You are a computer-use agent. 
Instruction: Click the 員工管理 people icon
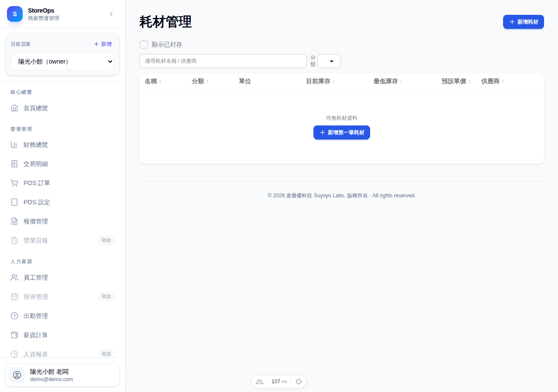14,277
